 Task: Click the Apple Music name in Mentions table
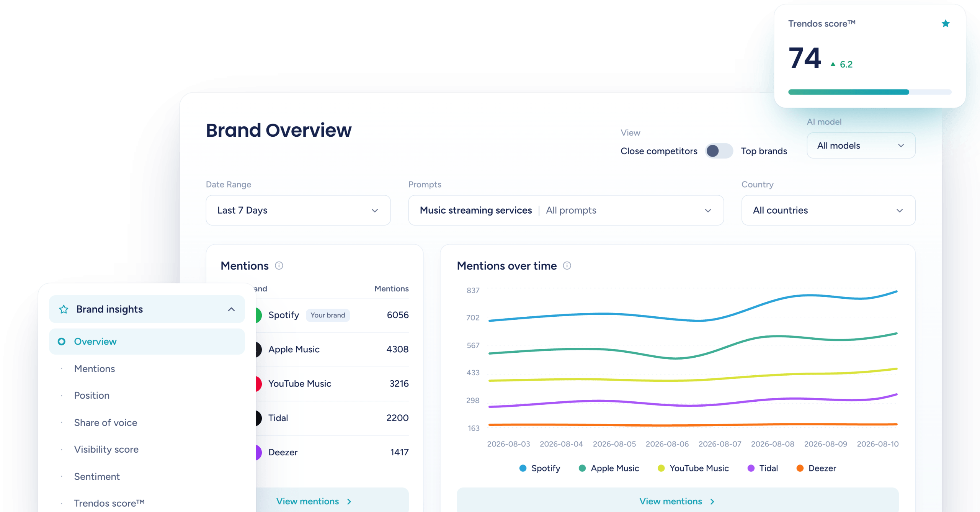click(x=294, y=350)
